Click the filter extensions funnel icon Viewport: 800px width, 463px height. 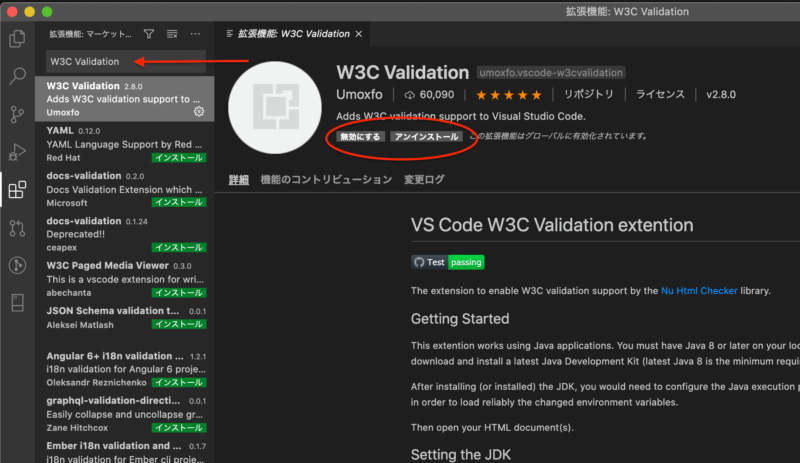tap(148, 34)
